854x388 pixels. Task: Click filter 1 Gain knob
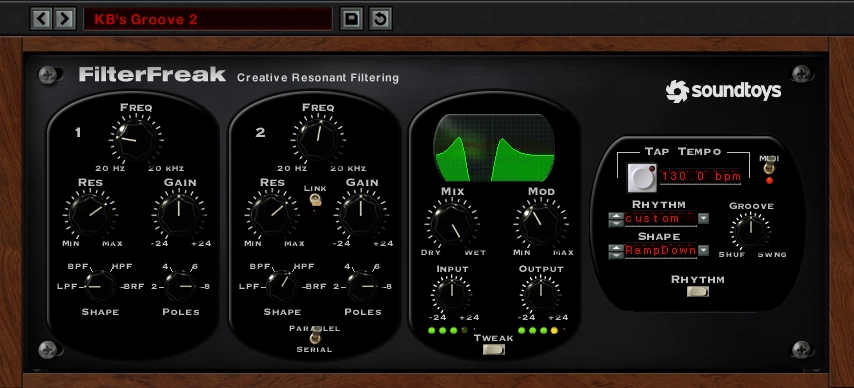pos(179,214)
